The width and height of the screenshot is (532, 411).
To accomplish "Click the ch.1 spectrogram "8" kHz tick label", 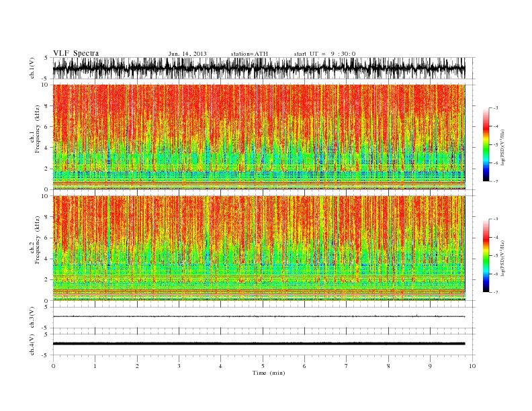I will point(46,106).
